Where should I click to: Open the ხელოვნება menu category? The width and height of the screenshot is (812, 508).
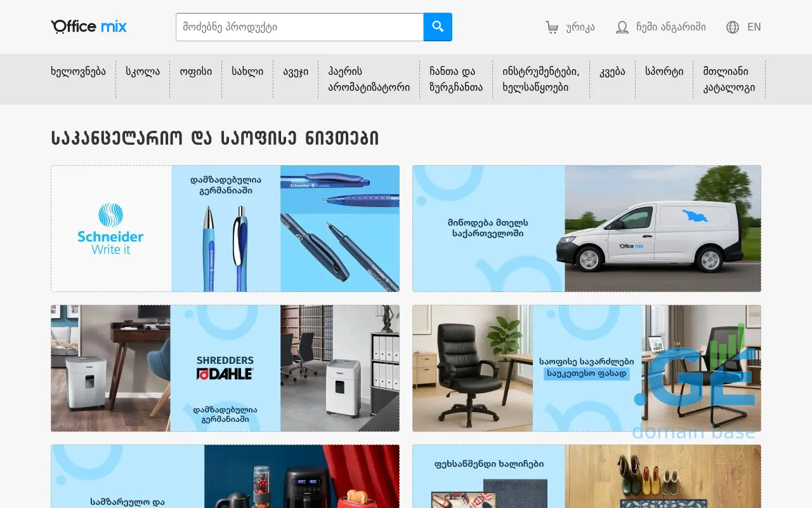[78, 71]
